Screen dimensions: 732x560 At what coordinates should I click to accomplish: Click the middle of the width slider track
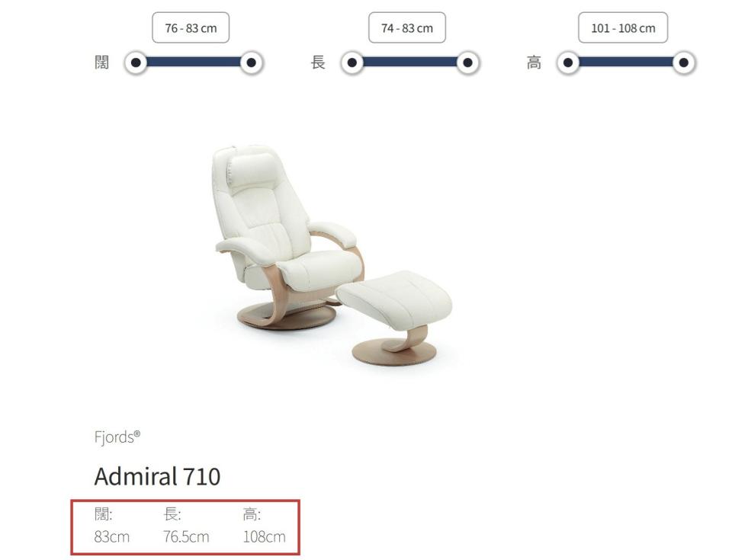coord(194,62)
